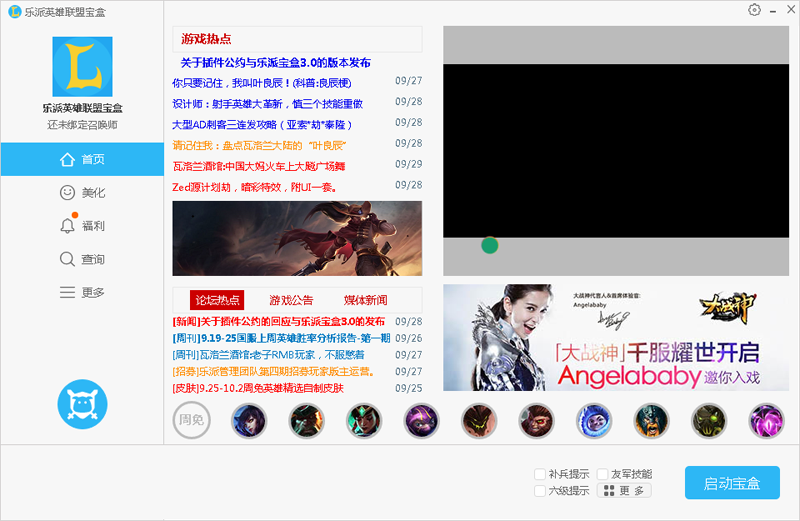The height and width of the screenshot is (521, 800).
Task: Expand the 更多 options button with grid icon
Action: click(624, 491)
